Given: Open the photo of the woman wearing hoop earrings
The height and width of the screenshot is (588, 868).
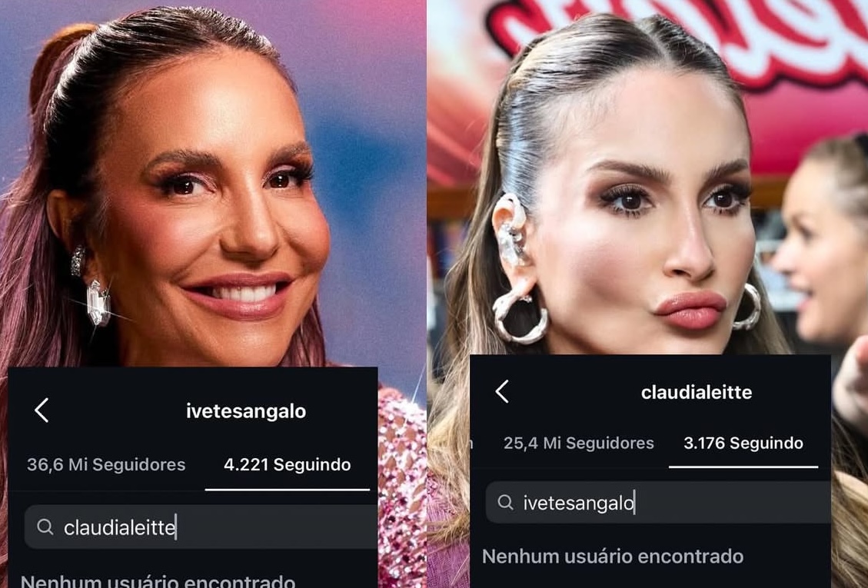Looking at the screenshot, I should click(x=647, y=178).
